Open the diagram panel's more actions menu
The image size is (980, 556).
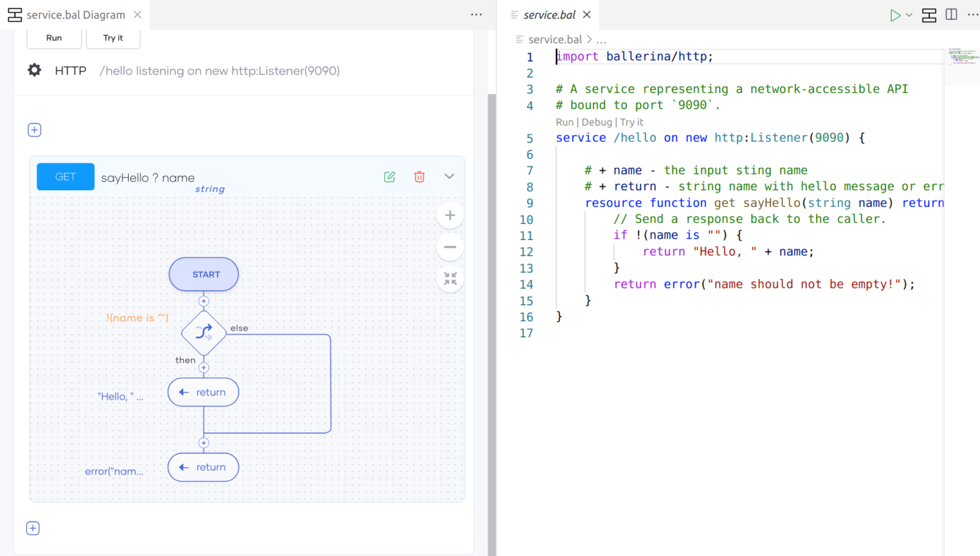tap(476, 14)
